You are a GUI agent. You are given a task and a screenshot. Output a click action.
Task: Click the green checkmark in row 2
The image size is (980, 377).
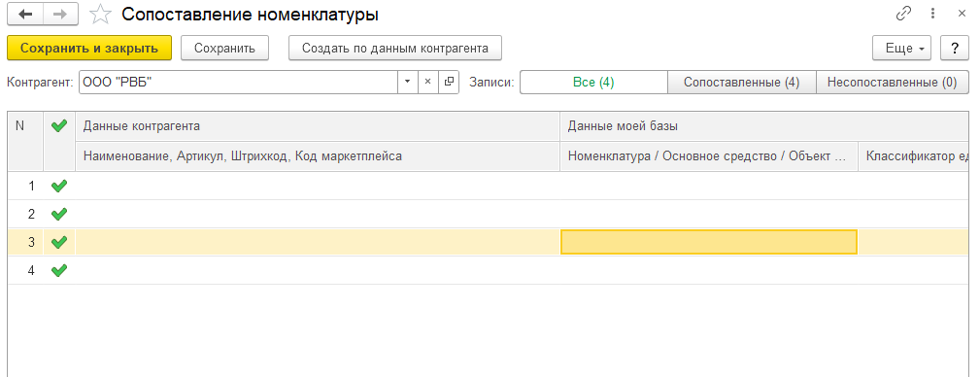point(58,214)
